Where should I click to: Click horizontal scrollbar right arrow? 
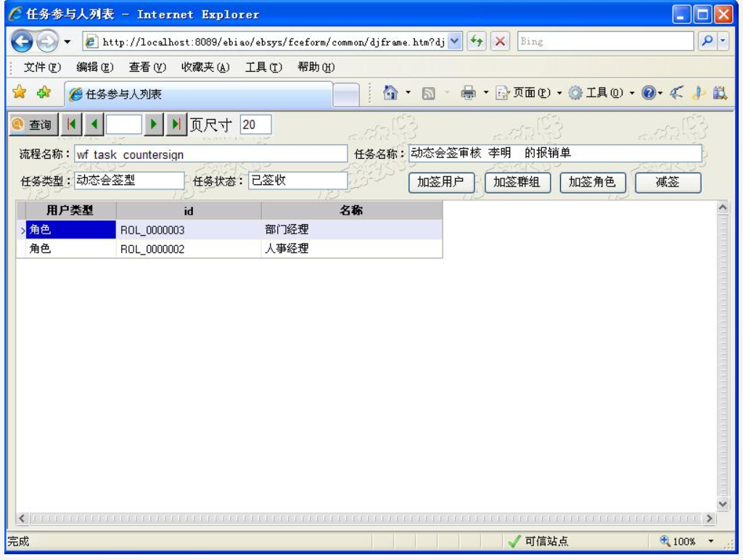click(709, 519)
